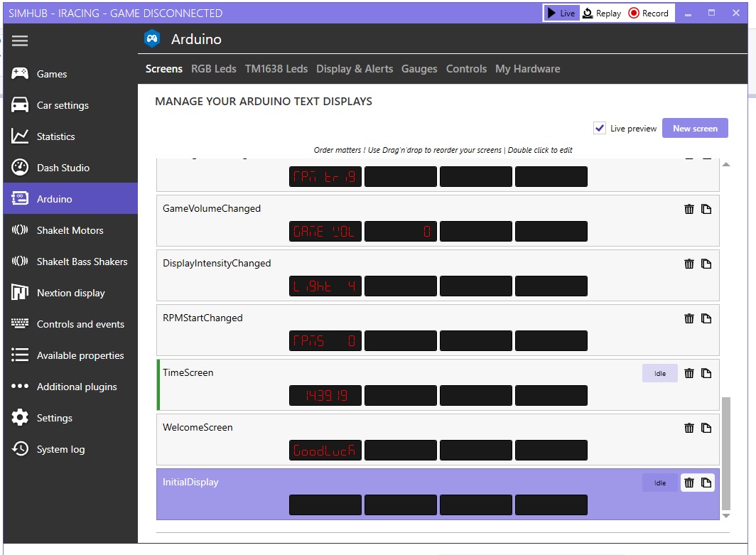Click the GoodLuck display preview in WelcomeScreen

pos(325,450)
